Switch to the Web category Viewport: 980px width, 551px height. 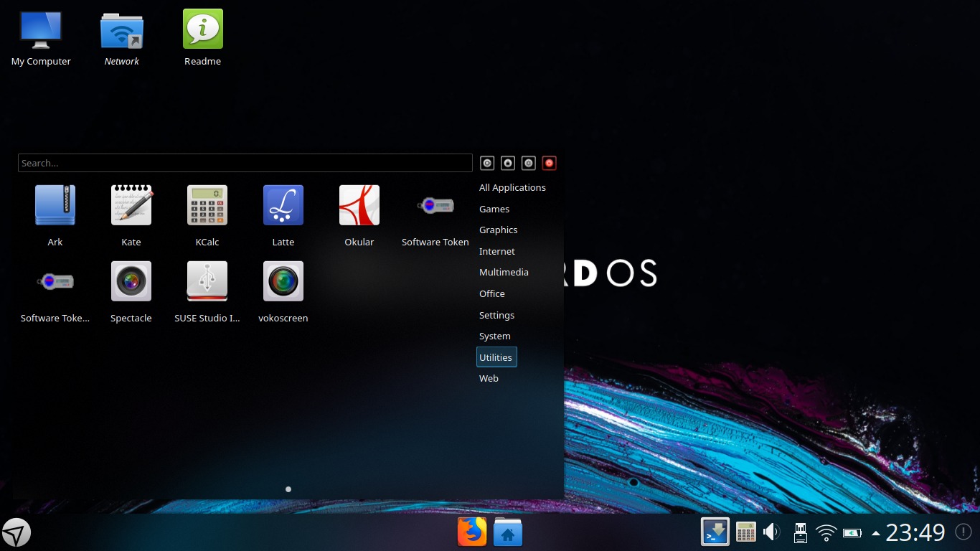click(489, 378)
